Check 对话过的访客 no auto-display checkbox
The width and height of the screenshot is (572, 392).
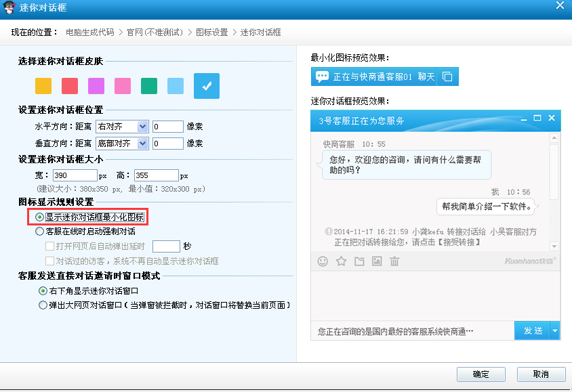[x=49, y=261]
